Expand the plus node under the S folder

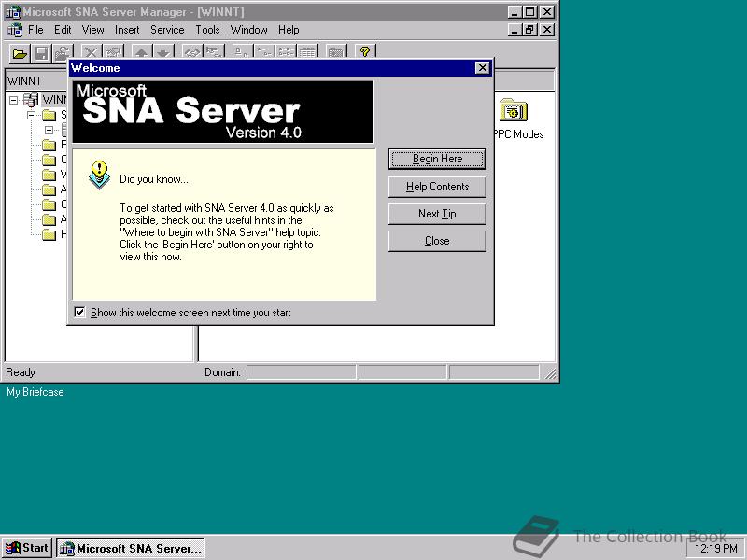point(49,130)
